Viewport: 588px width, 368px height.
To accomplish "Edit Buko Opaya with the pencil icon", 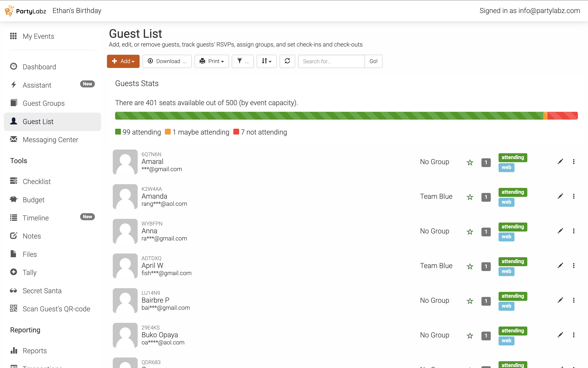I will tap(560, 335).
